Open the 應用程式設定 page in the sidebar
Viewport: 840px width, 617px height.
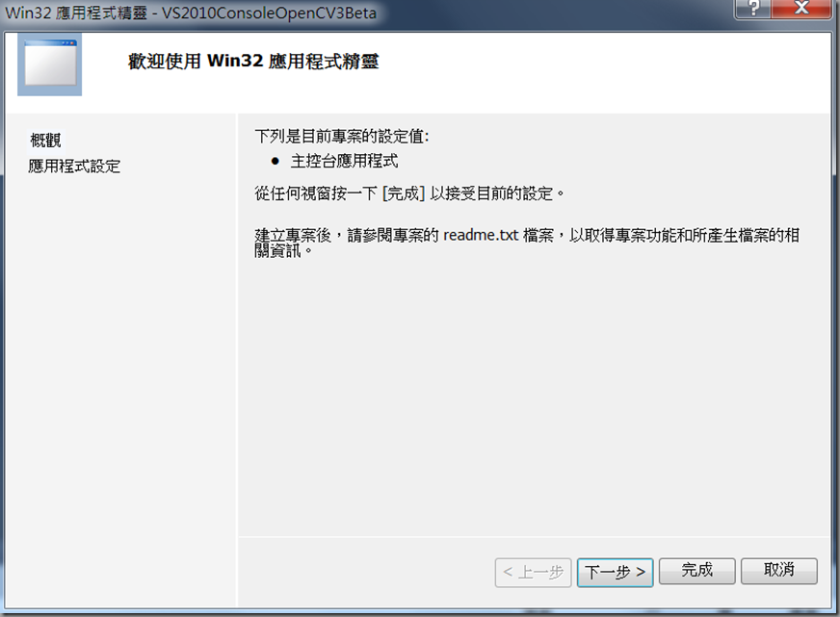74,166
